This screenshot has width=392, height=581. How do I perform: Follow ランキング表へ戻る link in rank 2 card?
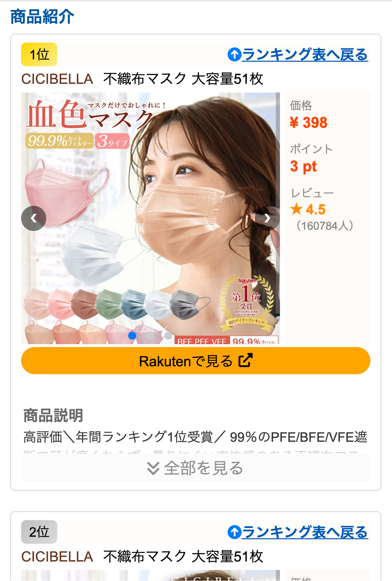305,532
